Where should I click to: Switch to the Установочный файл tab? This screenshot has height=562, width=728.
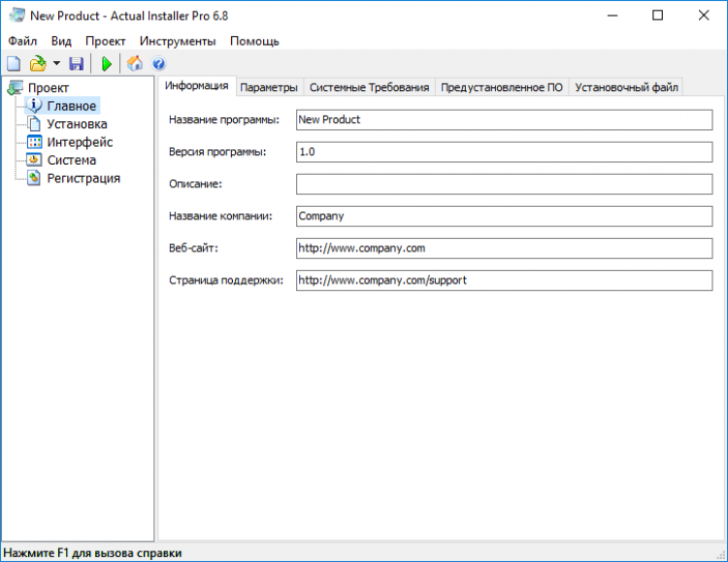[626, 87]
